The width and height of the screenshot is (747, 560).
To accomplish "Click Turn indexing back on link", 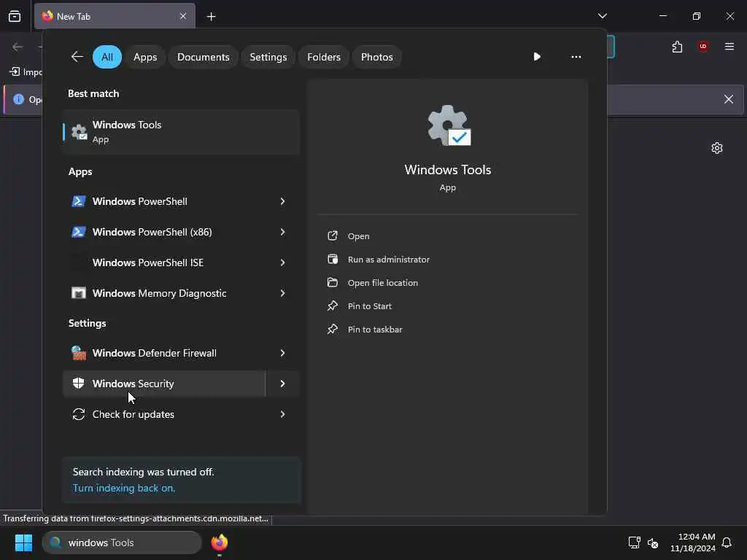I will (124, 488).
